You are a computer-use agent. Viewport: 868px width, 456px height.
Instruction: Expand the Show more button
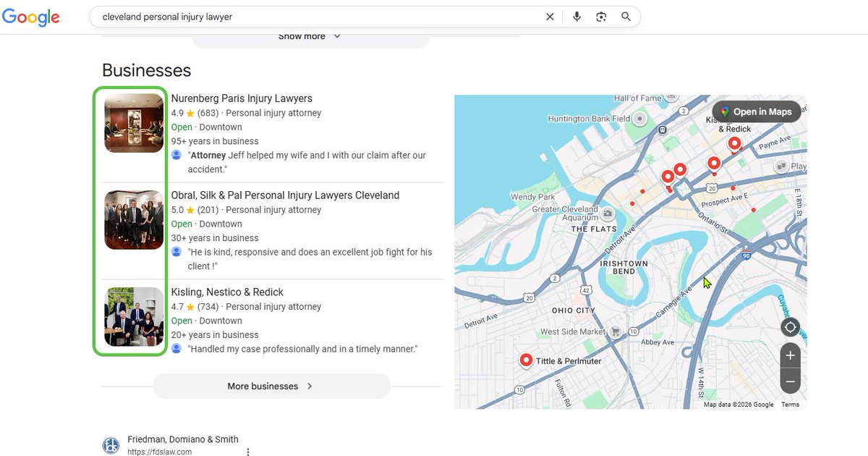coord(310,37)
